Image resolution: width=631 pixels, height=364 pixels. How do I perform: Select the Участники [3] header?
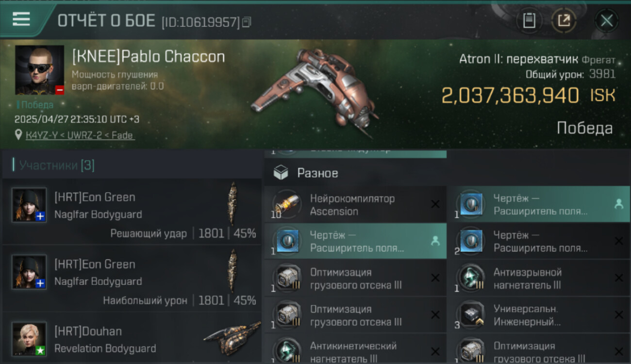coord(57,165)
